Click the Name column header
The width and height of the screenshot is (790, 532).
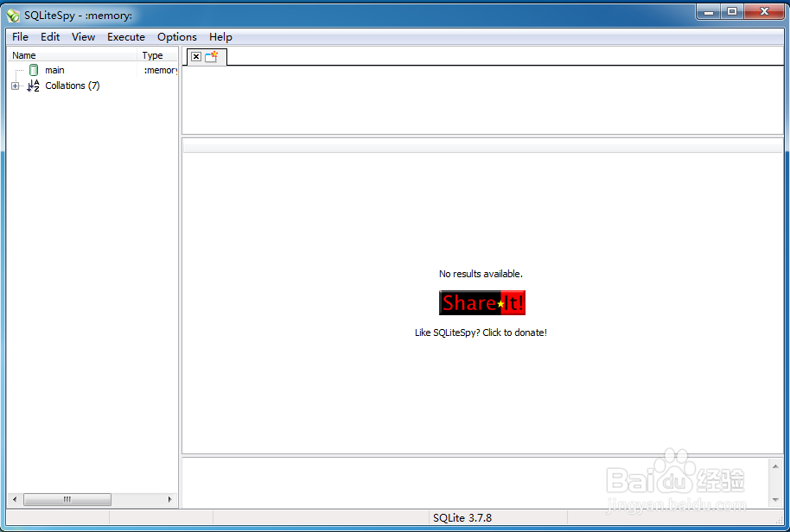(72, 55)
